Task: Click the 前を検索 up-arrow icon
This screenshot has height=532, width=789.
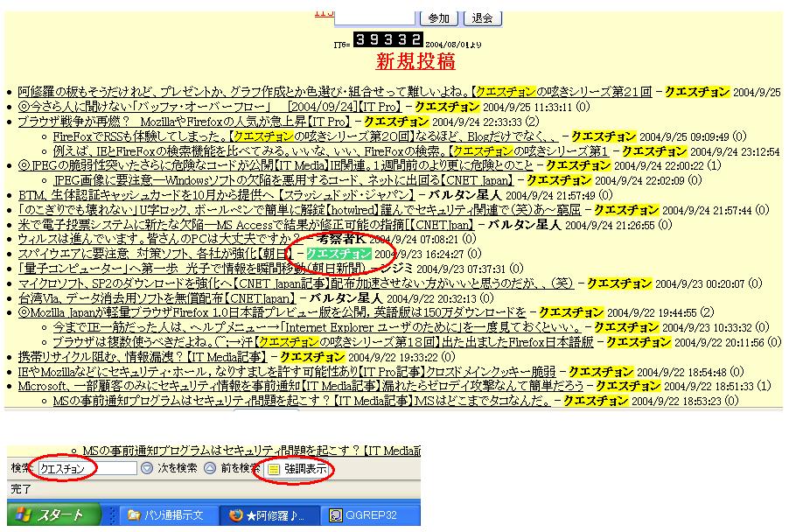Action: [x=210, y=469]
